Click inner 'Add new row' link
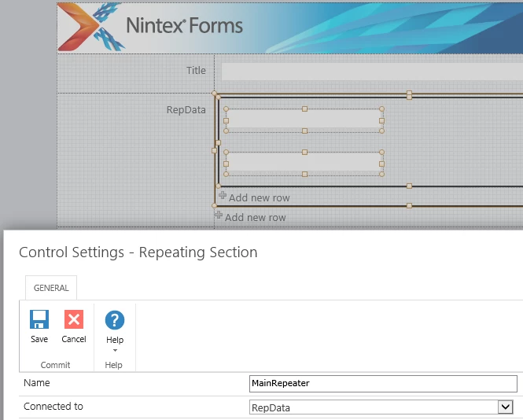This screenshot has height=420, width=523. 260,198
